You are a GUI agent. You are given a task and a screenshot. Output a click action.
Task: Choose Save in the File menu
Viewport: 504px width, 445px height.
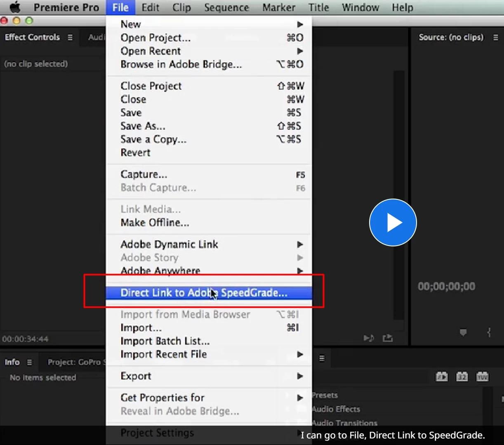click(x=209, y=112)
